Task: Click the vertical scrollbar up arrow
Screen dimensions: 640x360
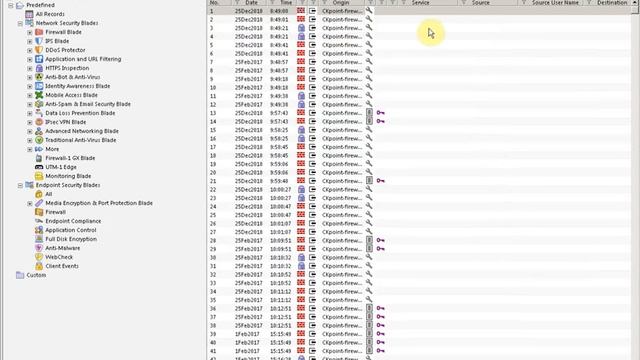Action: click(635, 3)
